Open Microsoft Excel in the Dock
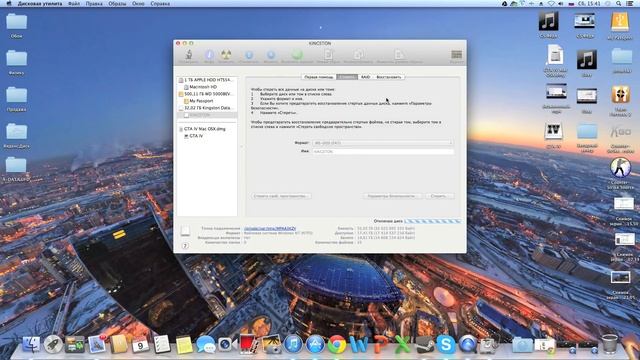The height and width of the screenshot is (360, 640). (402, 344)
